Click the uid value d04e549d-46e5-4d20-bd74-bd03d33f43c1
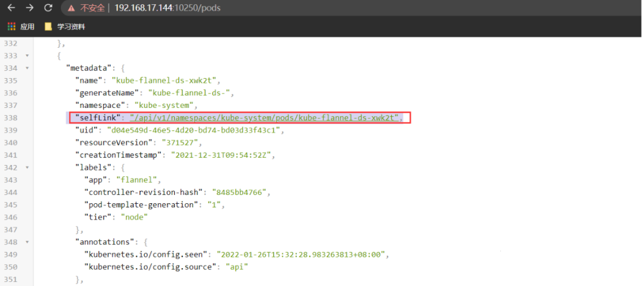This screenshot has height=286, width=644. click(193, 130)
